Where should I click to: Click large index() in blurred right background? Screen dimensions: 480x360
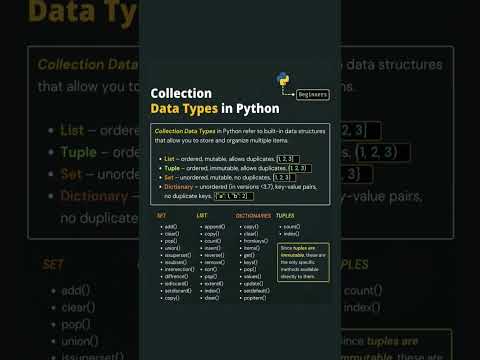362,307
